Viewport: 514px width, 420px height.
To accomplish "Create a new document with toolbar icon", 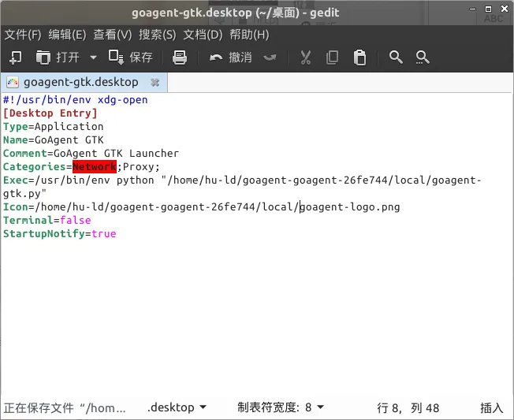I will pyautogui.click(x=16, y=58).
